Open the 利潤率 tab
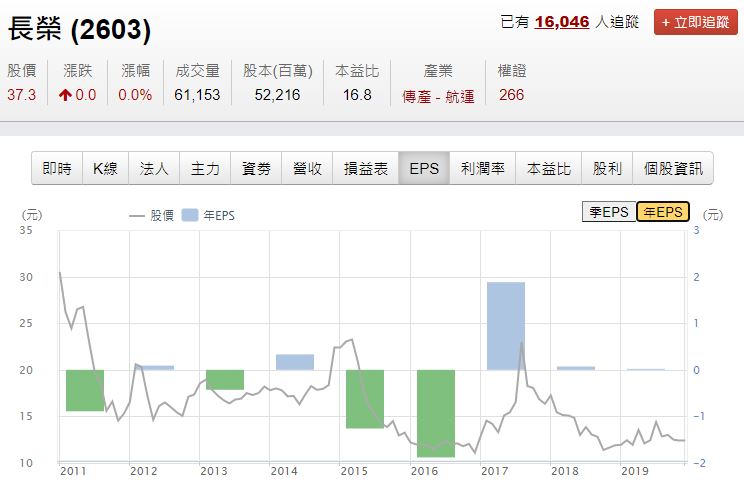This screenshot has height=491, width=744. 483,168
